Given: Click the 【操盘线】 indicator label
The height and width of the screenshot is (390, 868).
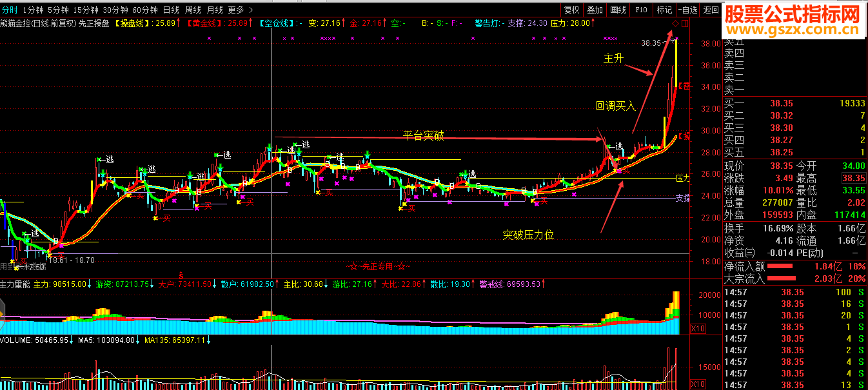Looking at the screenshot, I should (131, 23).
